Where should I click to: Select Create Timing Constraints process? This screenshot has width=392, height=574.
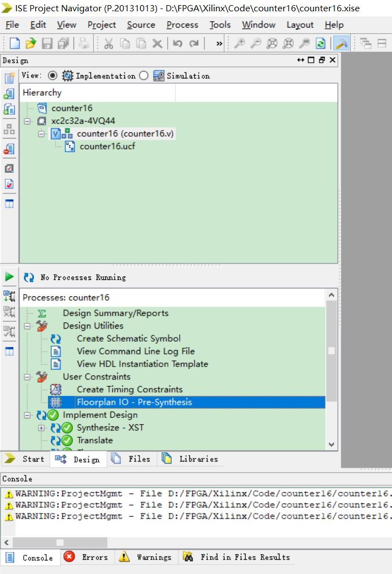129,390
